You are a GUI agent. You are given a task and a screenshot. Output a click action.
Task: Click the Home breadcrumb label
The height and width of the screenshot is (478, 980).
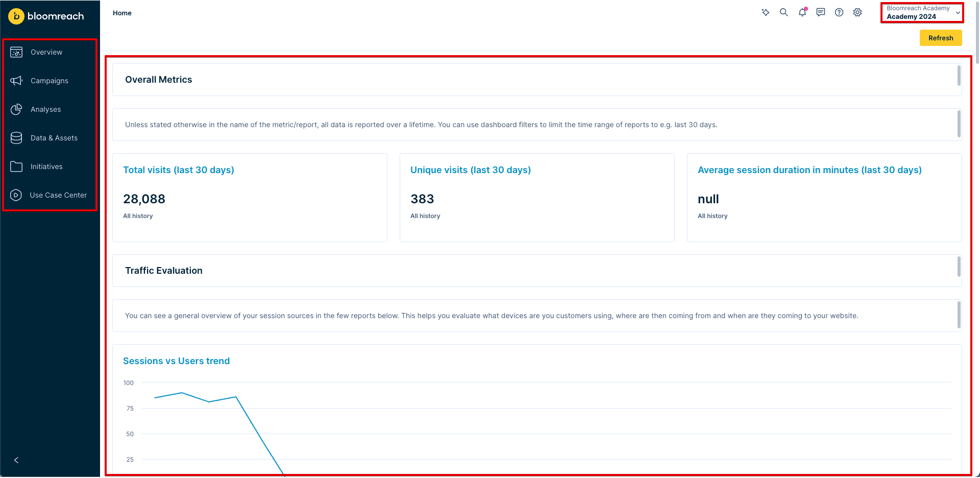tap(122, 13)
